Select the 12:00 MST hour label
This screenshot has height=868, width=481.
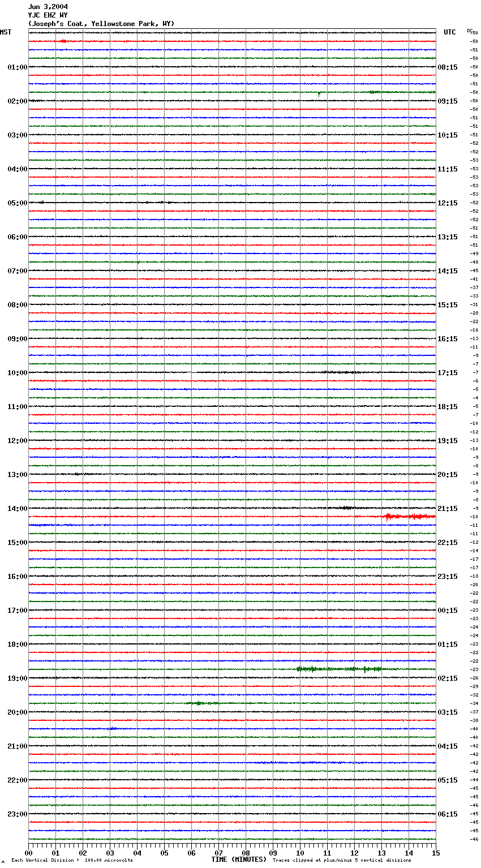coord(18,441)
